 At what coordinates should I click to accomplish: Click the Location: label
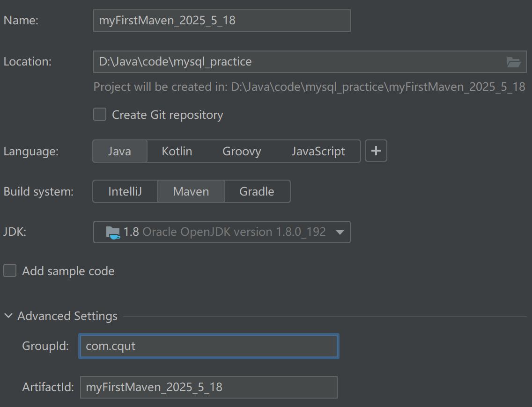pos(28,62)
